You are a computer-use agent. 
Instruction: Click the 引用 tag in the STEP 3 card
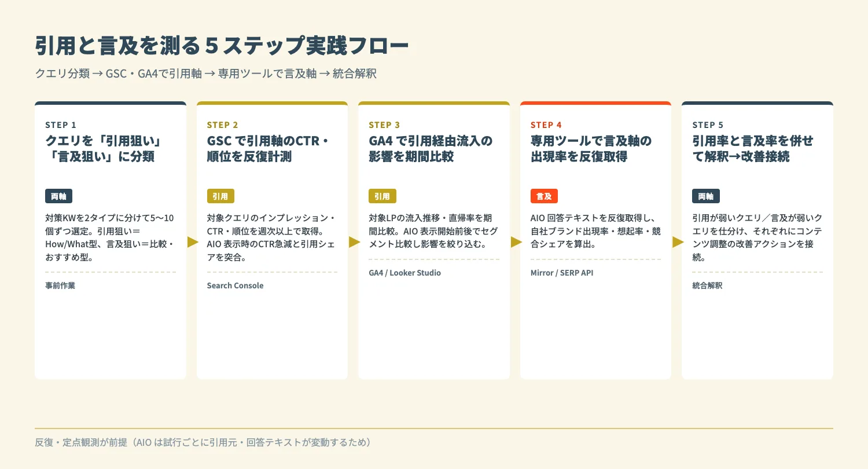click(x=382, y=196)
